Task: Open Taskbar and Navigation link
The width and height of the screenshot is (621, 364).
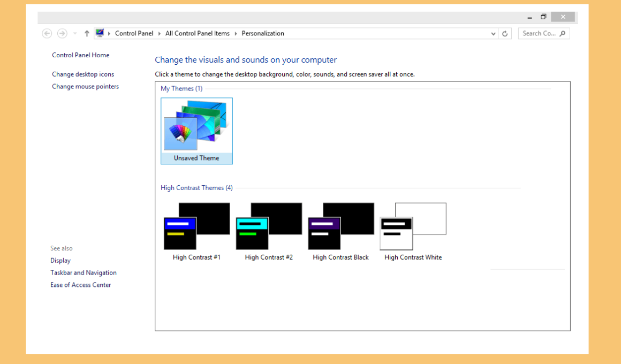Action: coord(83,272)
